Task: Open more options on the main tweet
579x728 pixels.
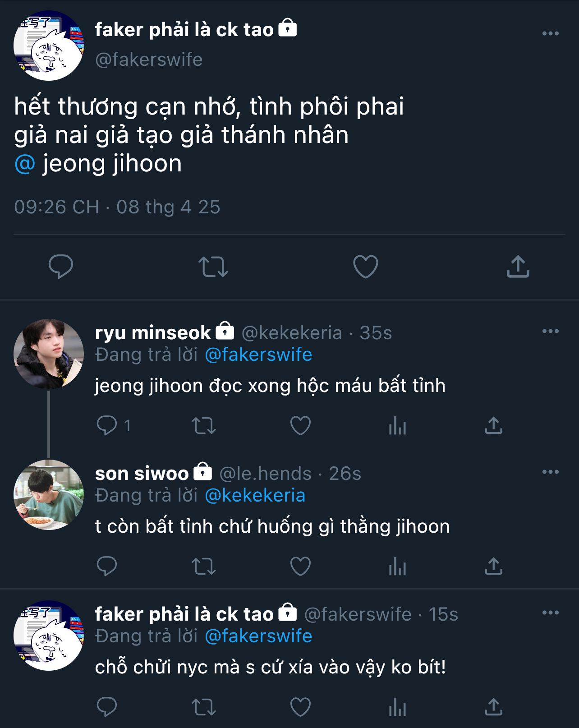Action: (x=550, y=33)
